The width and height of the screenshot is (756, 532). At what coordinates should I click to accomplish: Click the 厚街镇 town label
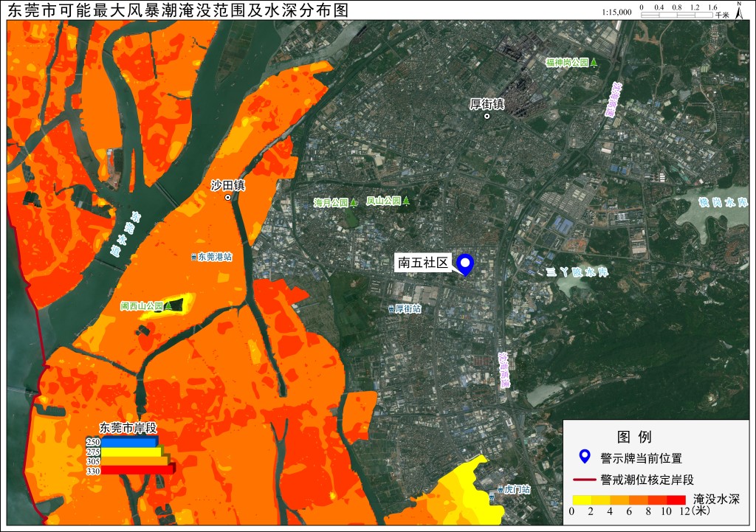pos(487,104)
